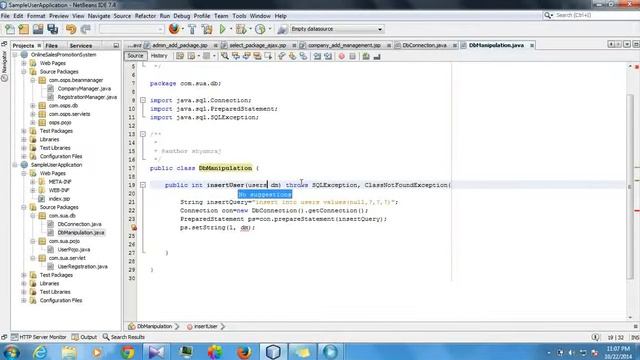Click the Firefox icon in the taskbar
Viewport: 640px width, 360px height.
[x=244, y=351]
